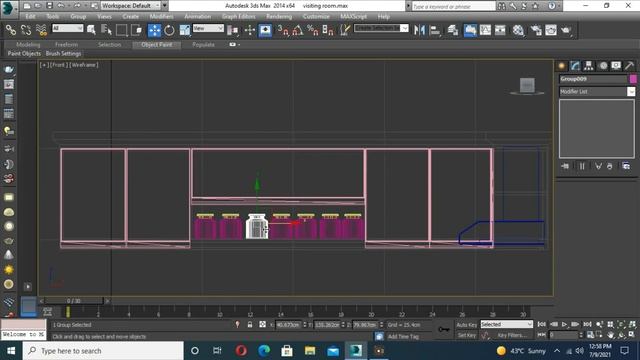Open the Schematic View icon

[500, 30]
